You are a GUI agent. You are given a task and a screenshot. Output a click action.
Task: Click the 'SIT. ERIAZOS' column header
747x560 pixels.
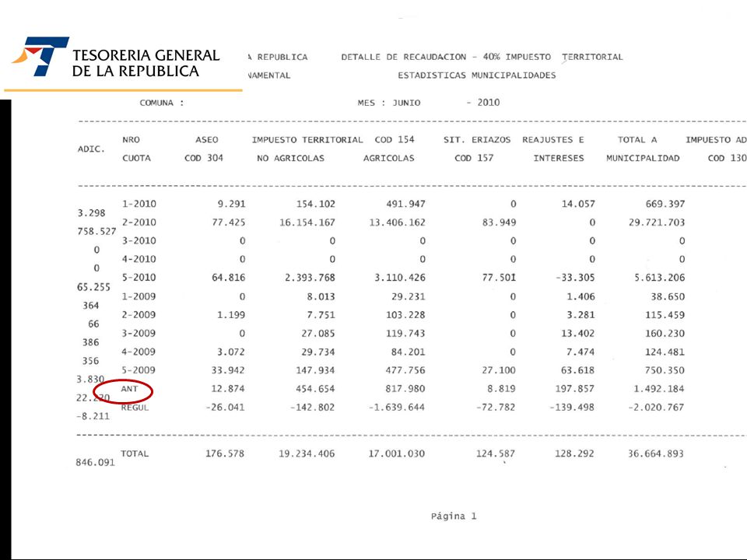point(477,140)
